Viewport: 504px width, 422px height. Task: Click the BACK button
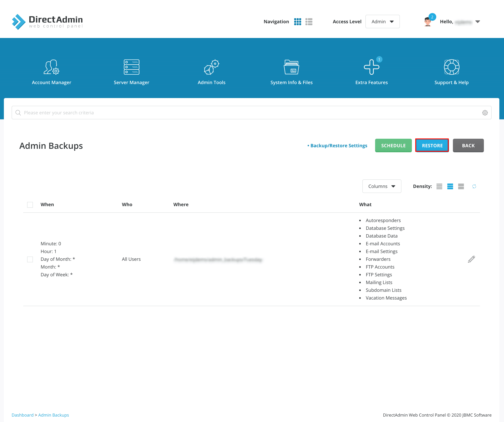[x=468, y=145]
